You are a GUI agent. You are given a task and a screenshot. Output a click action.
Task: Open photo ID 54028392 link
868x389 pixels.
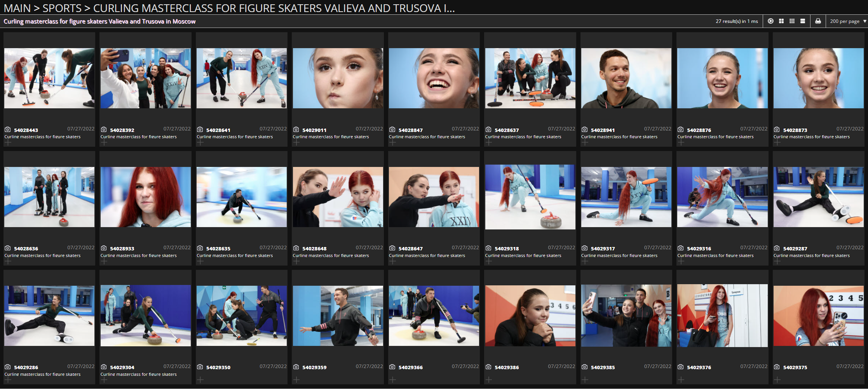point(122,130)
